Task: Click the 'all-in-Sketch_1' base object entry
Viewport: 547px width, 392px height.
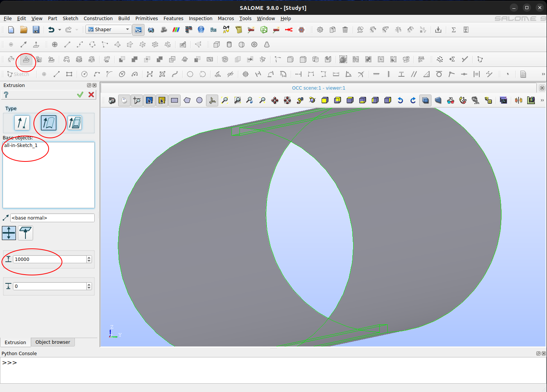Action: (21, 145)
